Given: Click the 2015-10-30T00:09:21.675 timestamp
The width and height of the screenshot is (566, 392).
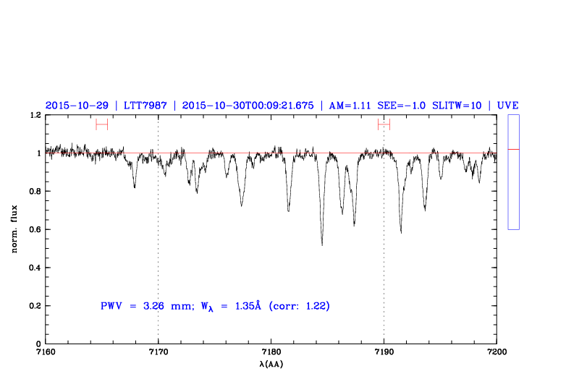Looking at the screenshot, I should point(248,105).
